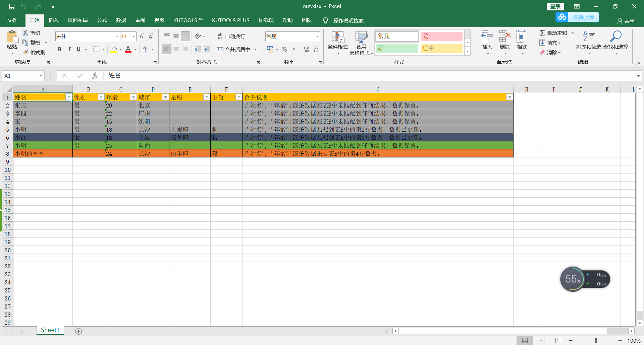Viewport: 644px width, 345px height.
Task: Switch to the 页面布局 tab
Action: (77, 20)
